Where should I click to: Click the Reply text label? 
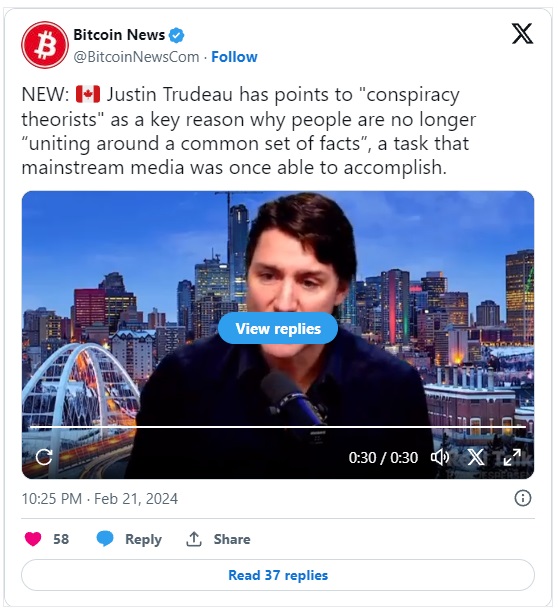point(143,539)
